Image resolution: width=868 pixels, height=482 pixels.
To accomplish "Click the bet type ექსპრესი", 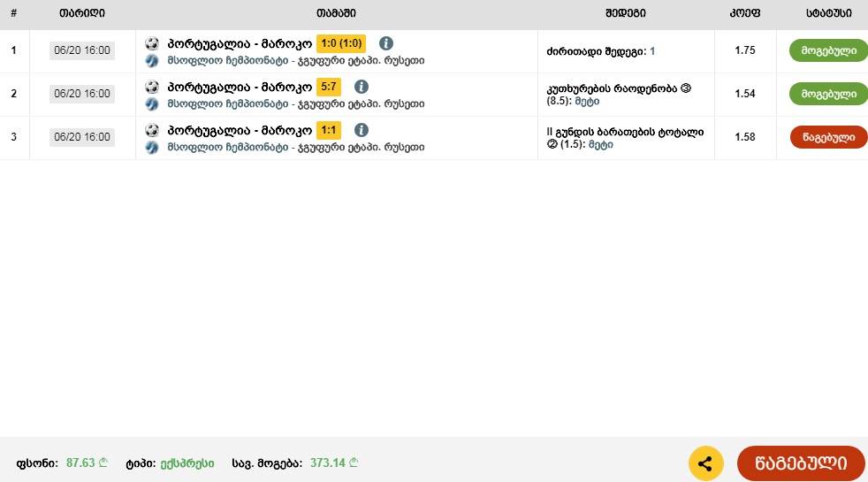I will point(187,463).
